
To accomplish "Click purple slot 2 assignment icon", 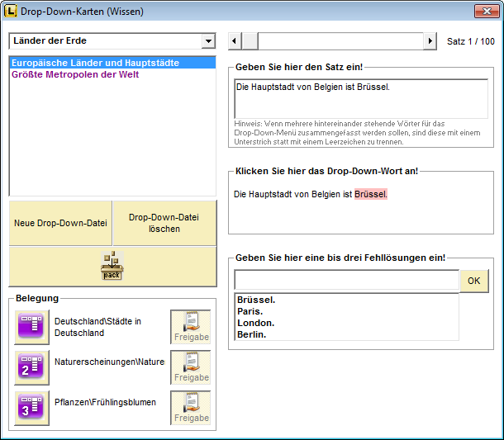I will pyautogui.click(x=32, y=367).
